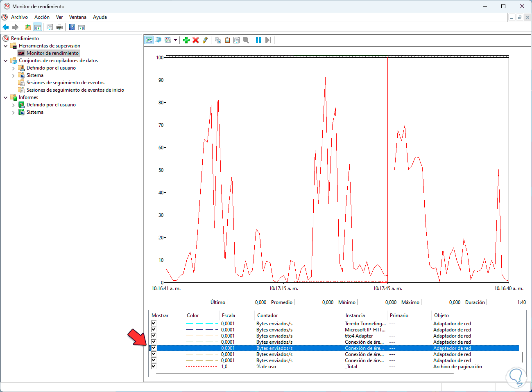This screenshot has height=392, width=532.
Task: Open the graph type dropdown arrow
Action: 175,40
